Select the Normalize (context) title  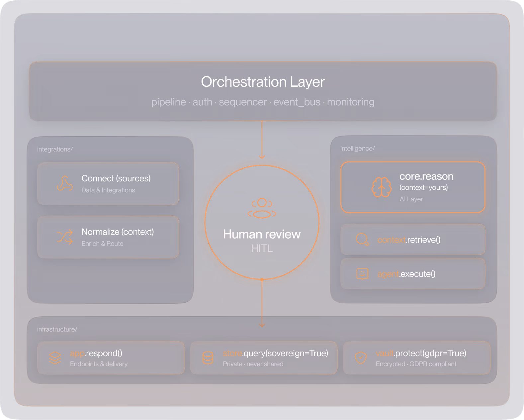[x=118, y=232]
